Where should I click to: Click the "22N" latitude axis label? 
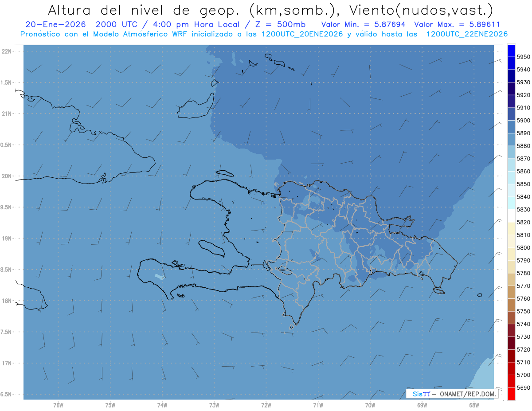pos(7,51)
